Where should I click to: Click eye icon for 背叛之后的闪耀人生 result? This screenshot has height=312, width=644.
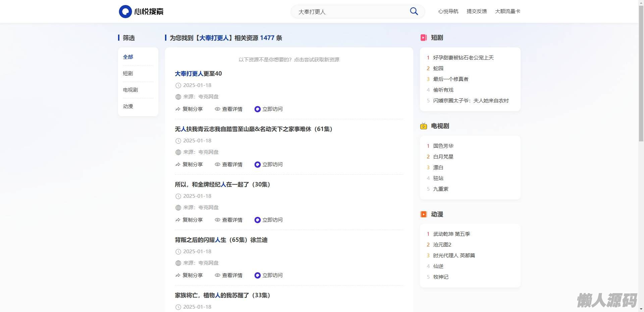point(217,275)
